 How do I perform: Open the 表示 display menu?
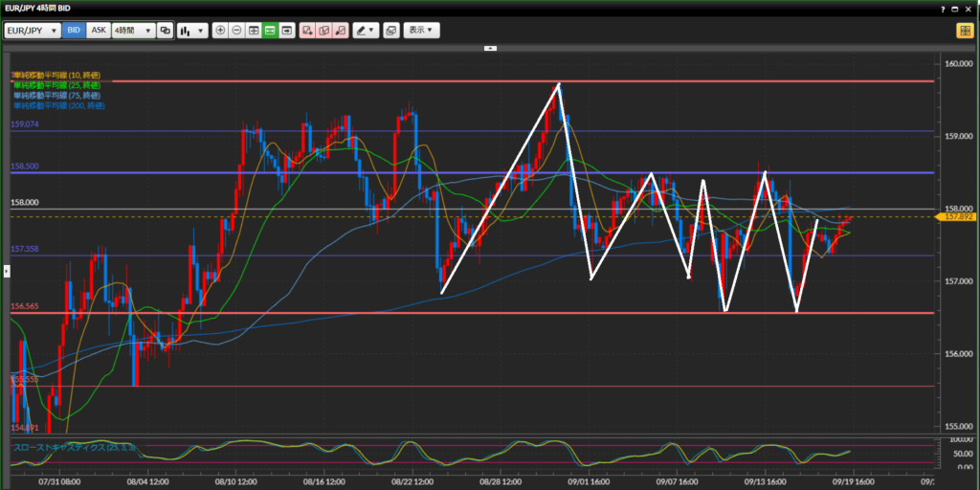pos(421,31)
